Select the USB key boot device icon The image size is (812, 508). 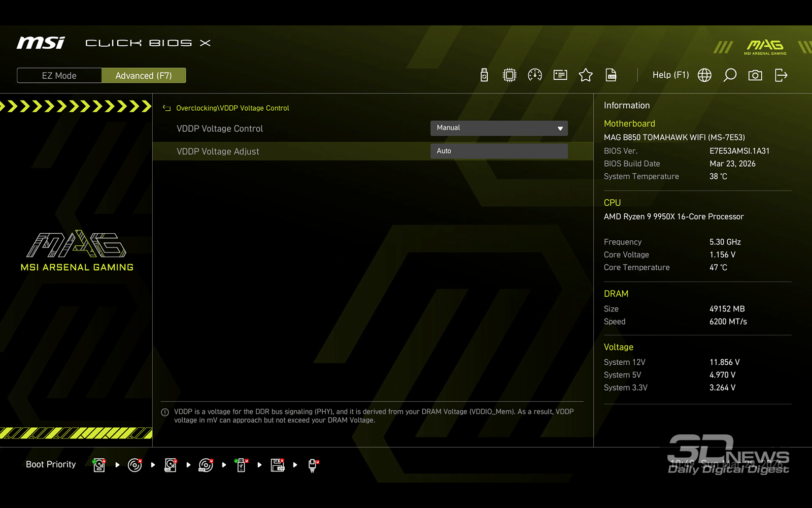[x=242, y=465]
